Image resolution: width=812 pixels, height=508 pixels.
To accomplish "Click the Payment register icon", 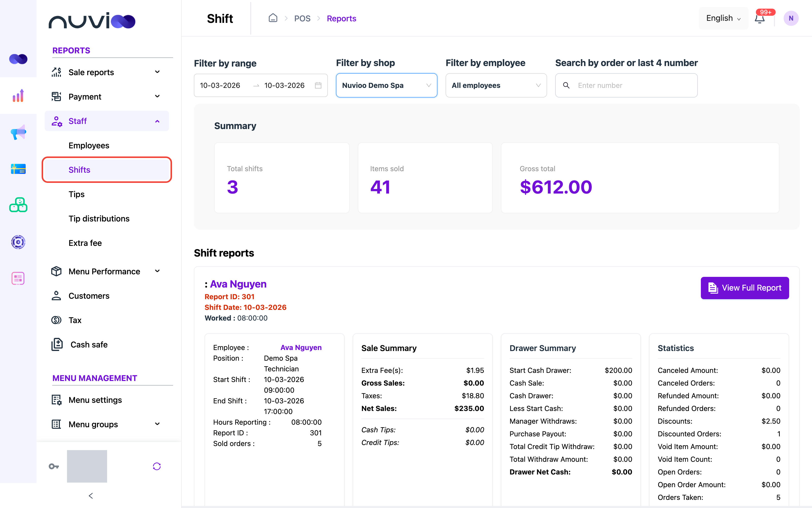I will tap(56, 97).
